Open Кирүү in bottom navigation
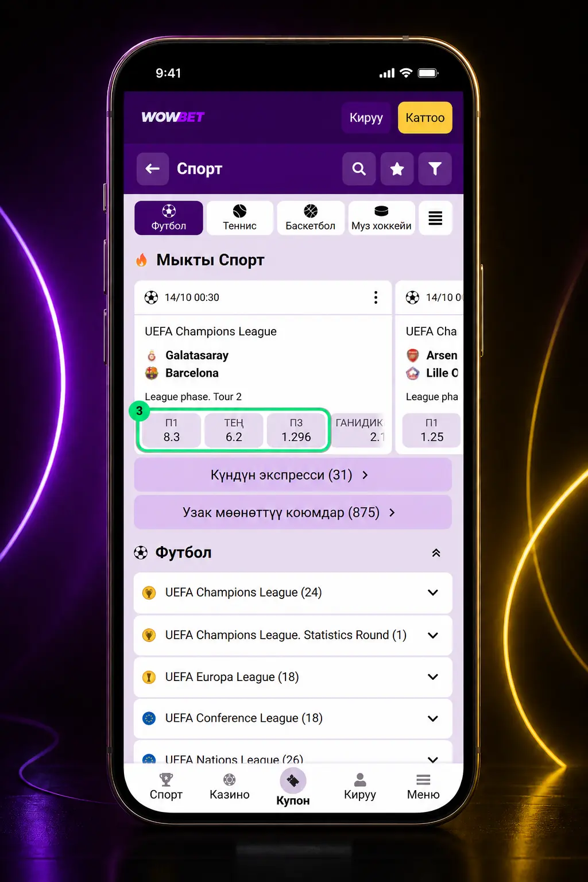Screen dimensions: 588x882 pyautogui.click(x=360, y=787)
